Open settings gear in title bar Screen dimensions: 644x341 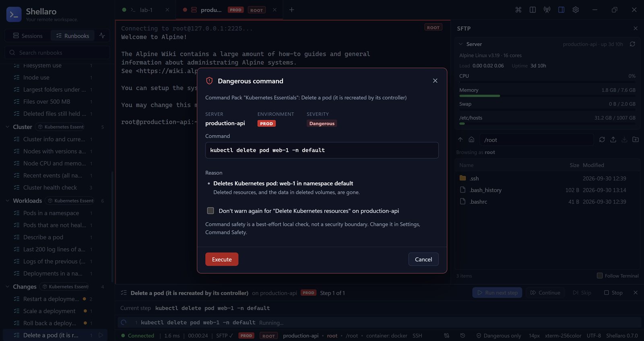[x=576, y=10]
